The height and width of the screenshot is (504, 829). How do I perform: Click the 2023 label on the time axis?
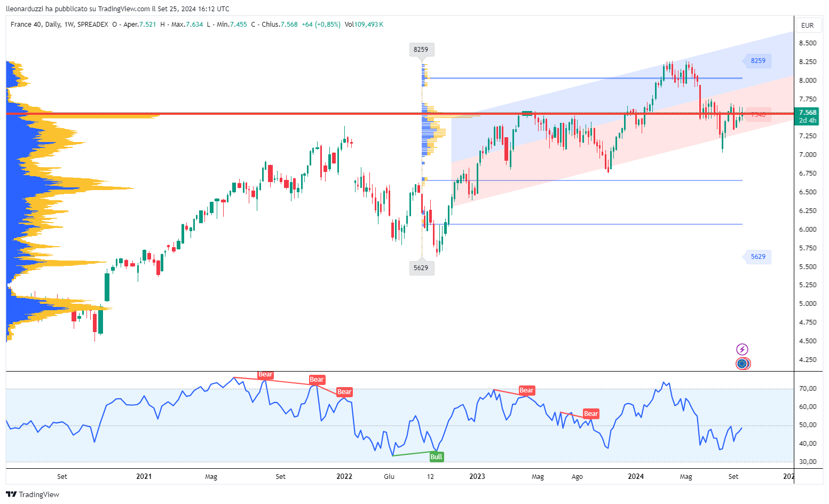click(477, 476)
